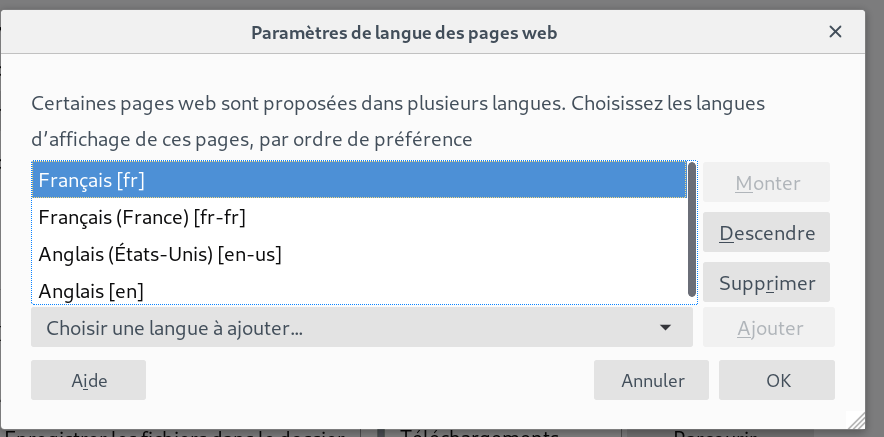This screenshot has height=437, width=884.
Task: Click the Ajouter button
Action: [766, 327]
